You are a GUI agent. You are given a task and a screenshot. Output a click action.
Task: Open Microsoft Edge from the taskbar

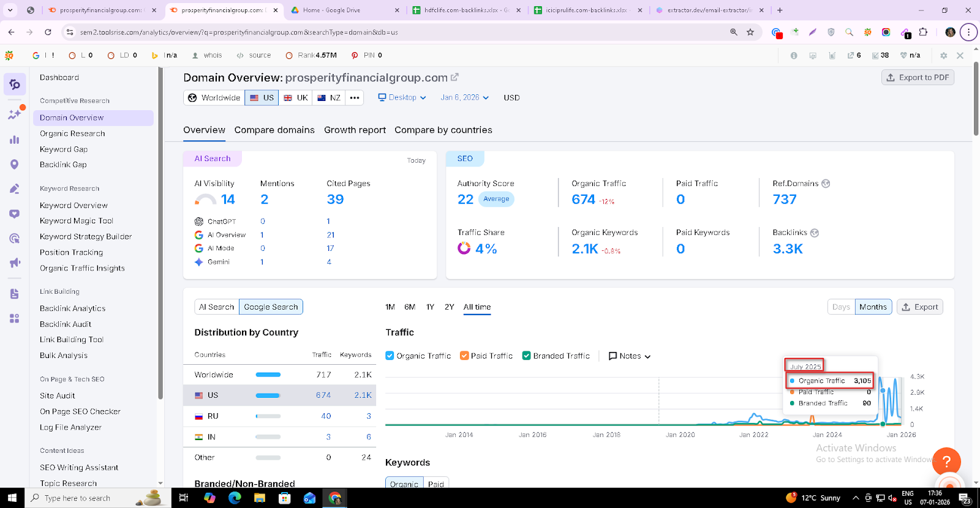(235, 498)
